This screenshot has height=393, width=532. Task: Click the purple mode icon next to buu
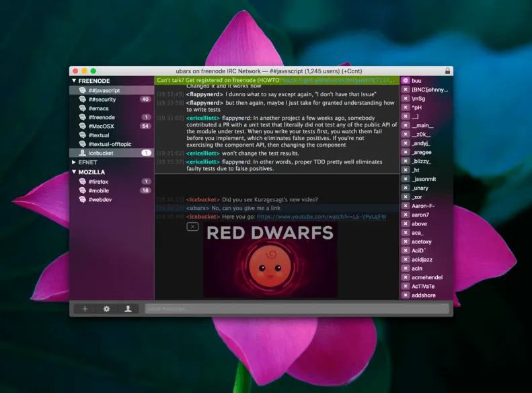click(x=406, y=81)
